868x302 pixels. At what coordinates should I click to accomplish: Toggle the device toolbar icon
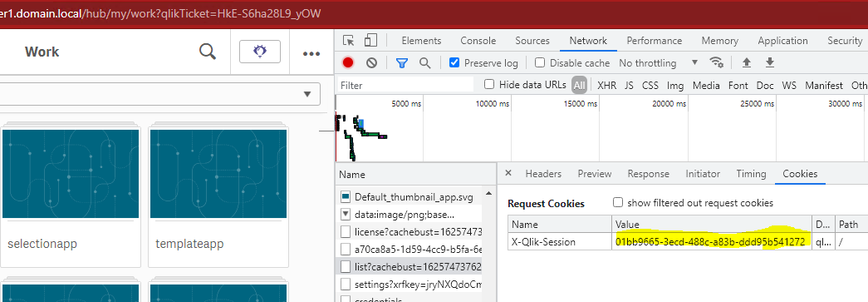click(370, 41)
